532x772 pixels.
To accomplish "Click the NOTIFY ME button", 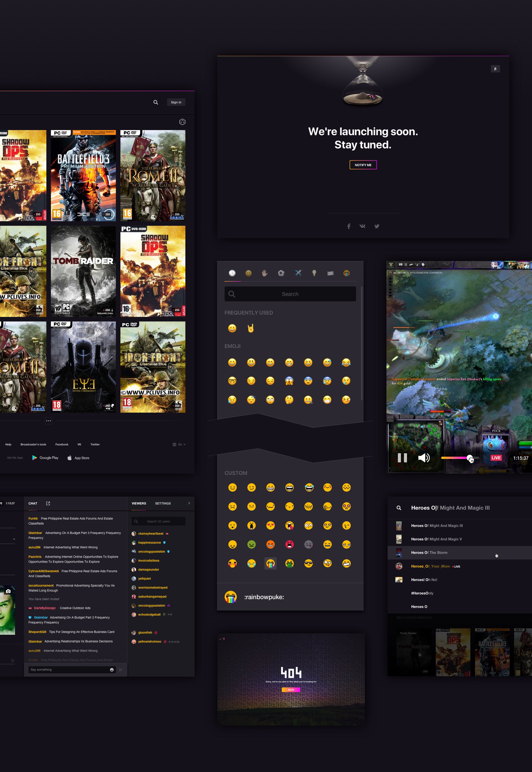I will coord(363,165).
